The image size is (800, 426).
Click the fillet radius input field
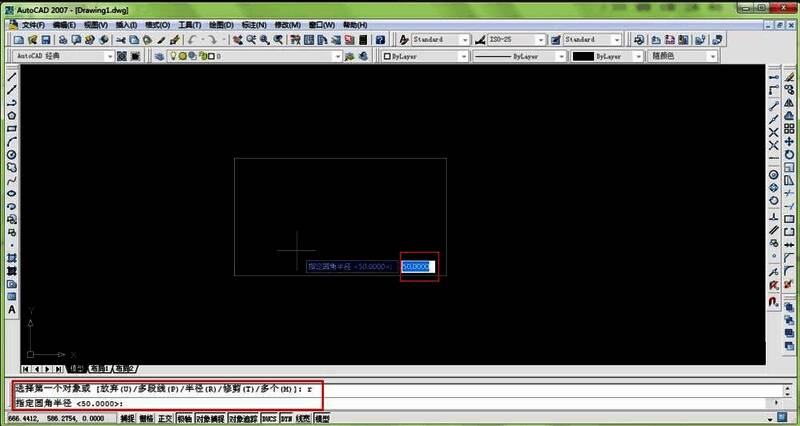coord(417,266)
